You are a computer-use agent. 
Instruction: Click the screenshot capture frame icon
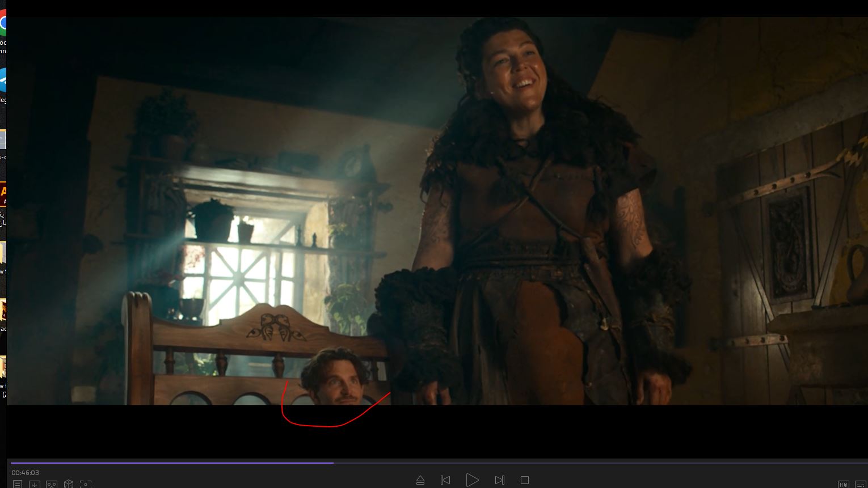point(86,484)
